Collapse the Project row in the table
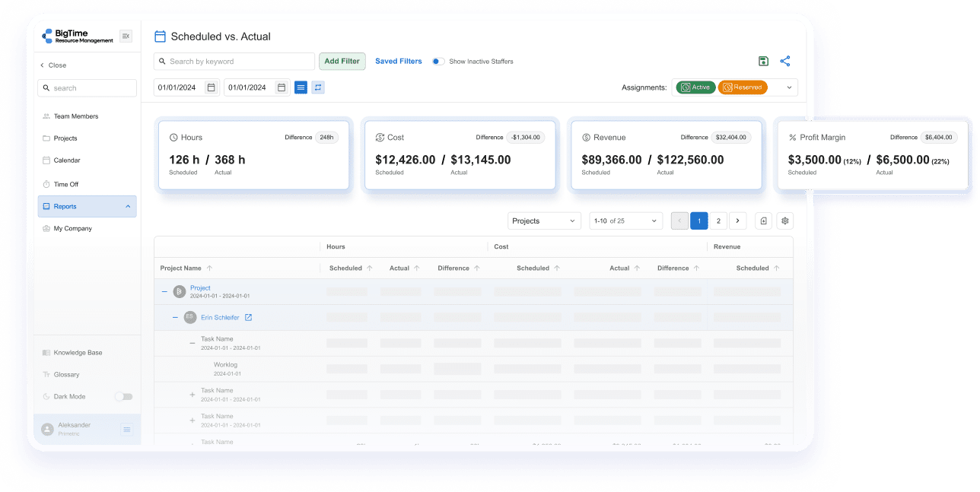Viewport: 980px width, 492px height. tap(164, 291)
